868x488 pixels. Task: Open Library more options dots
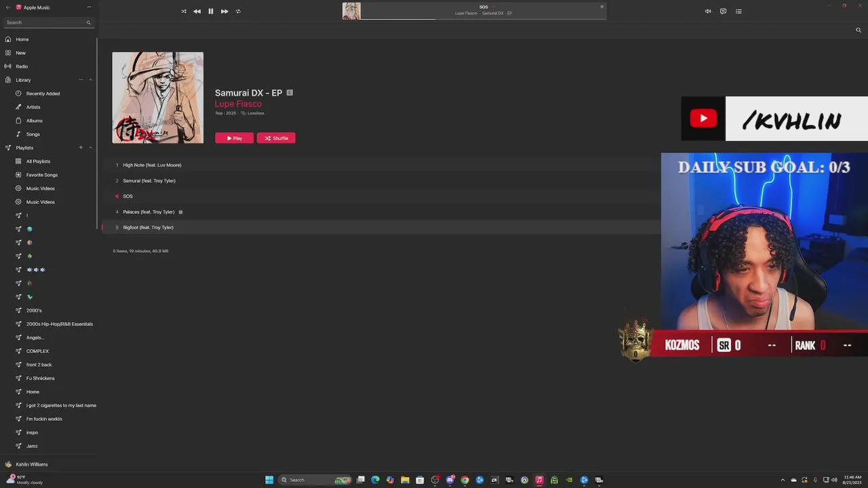pyautogui.click(x=81, y=80)
